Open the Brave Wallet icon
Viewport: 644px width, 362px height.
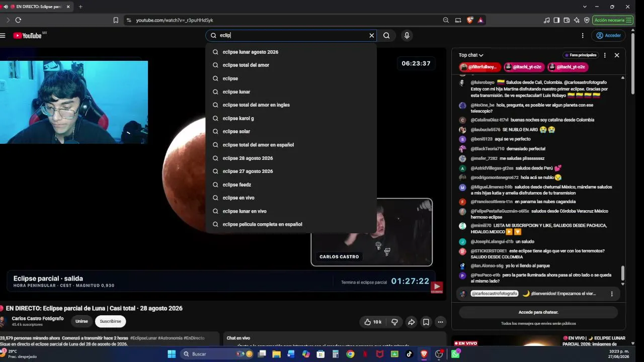click(567, 20)
